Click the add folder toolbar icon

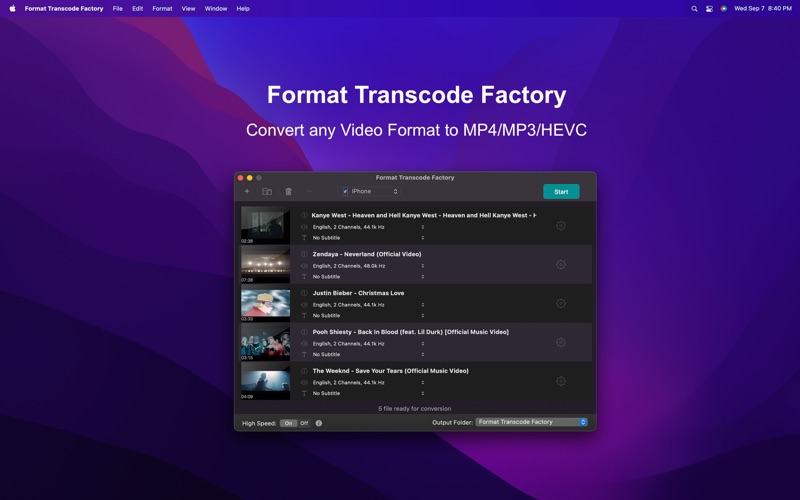click(x=267, y=191)
